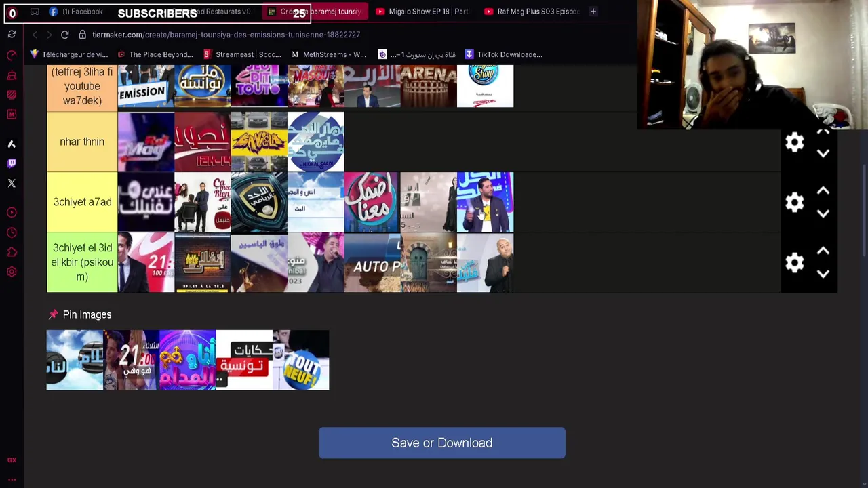868x488 pixels.
Task: Open browser Settings gear in sidebar
Action: (x=12, y=272)
